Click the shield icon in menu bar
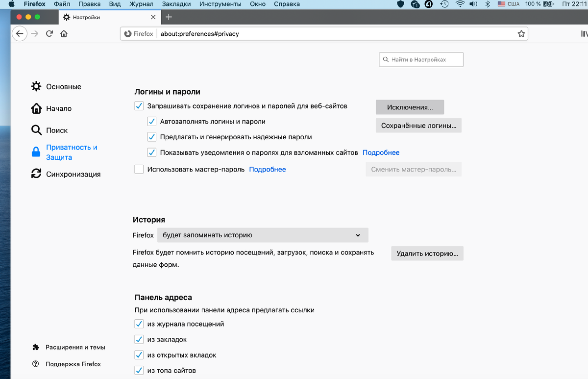This screenshot has width=588, height=379. pos(400,4)
